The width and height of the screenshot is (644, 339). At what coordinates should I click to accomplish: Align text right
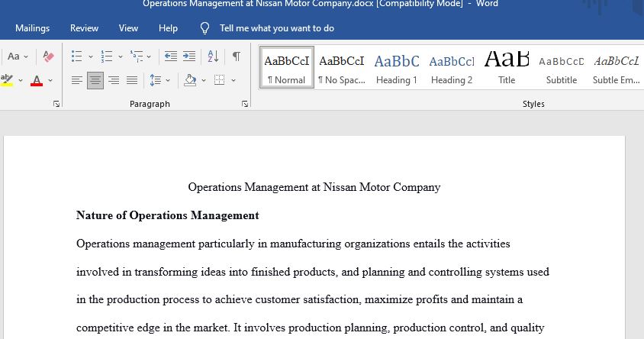pyautogui.click(x=114, y=80)
